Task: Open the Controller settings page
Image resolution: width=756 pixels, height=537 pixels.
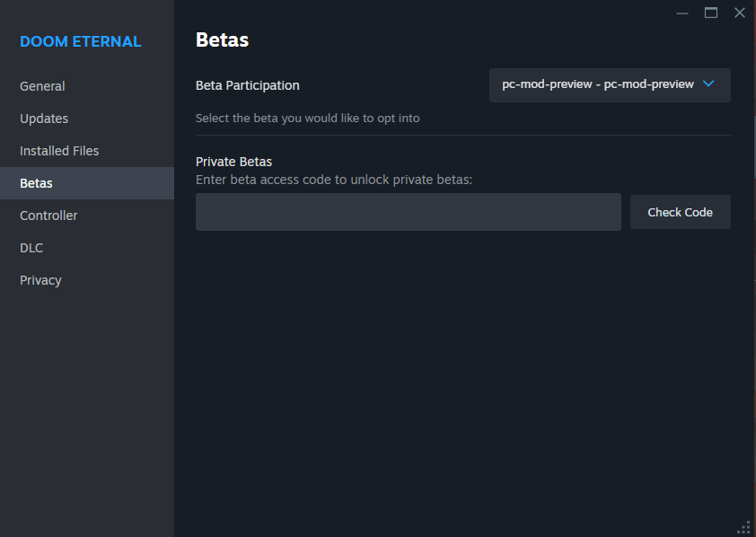Action: (x=48, y=216)
